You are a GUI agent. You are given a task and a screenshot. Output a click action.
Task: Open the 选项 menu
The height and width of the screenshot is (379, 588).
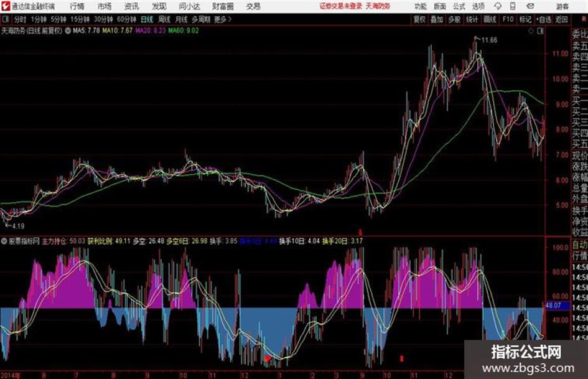pyautogui.click(x=478, y=6)
